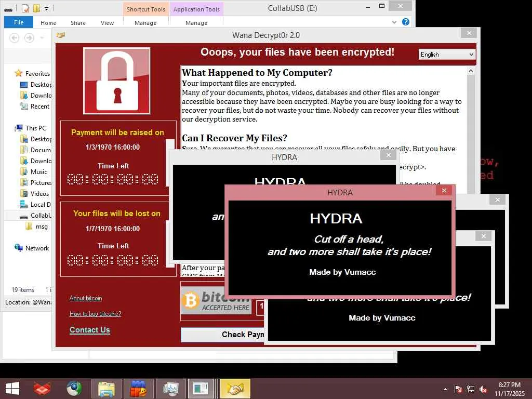The width and height of the screenshot is (532, 399).
Task: Click the scroll up arrow in ransom text
Action: tap(471, 71)
